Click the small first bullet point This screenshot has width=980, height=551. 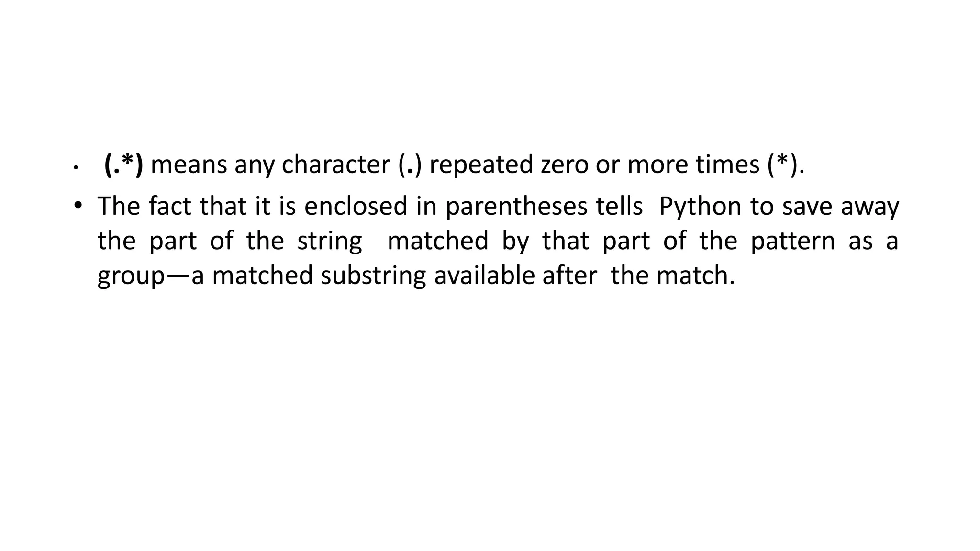click(75, 168)
